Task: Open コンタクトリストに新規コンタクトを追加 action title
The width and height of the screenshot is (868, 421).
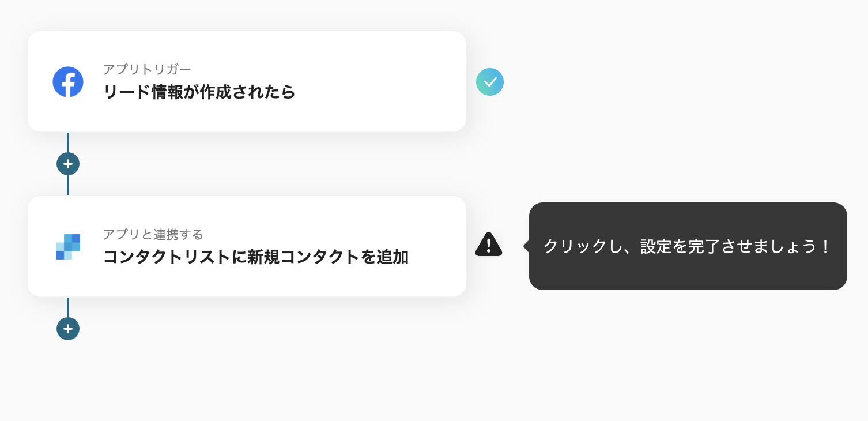Action: (255, 257)
